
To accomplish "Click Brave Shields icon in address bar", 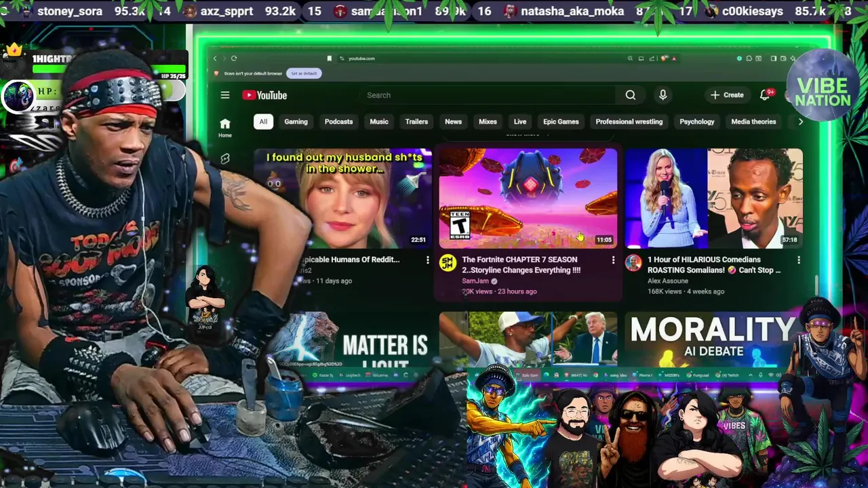I will pyautogui.click(x=665, y=58).
